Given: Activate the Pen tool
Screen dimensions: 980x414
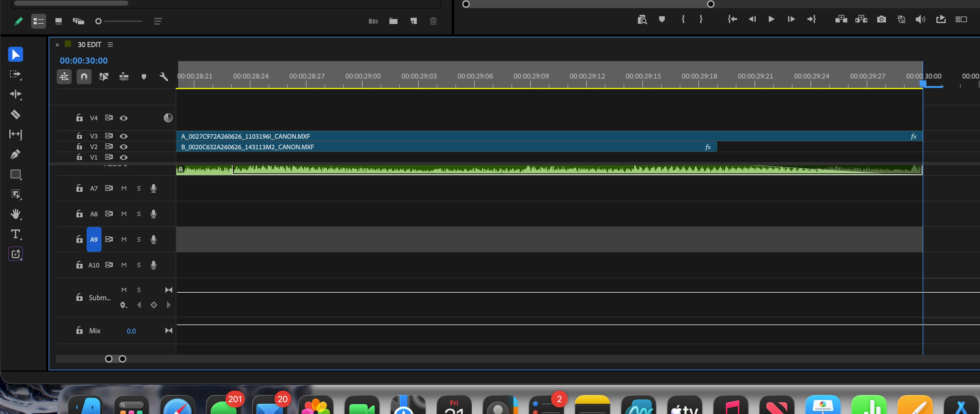Looking at the screenshot, I should (x=16, y=154).
